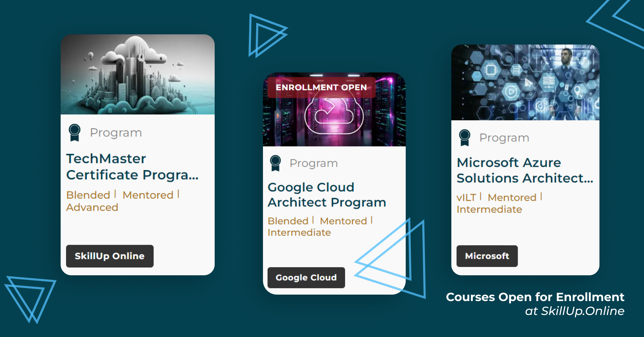The image size is (644, 337).
Task: Click the at SkillUp.Online text
Action: (575, 311)
